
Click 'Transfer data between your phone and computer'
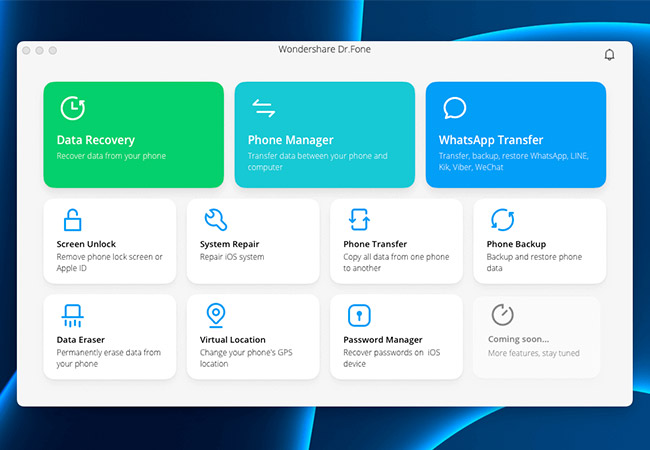318,162
